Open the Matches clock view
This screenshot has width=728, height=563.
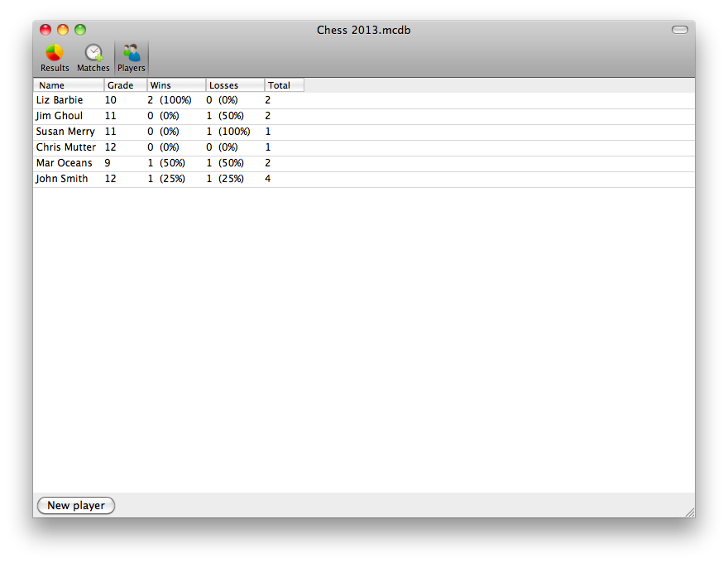[93, 58]
